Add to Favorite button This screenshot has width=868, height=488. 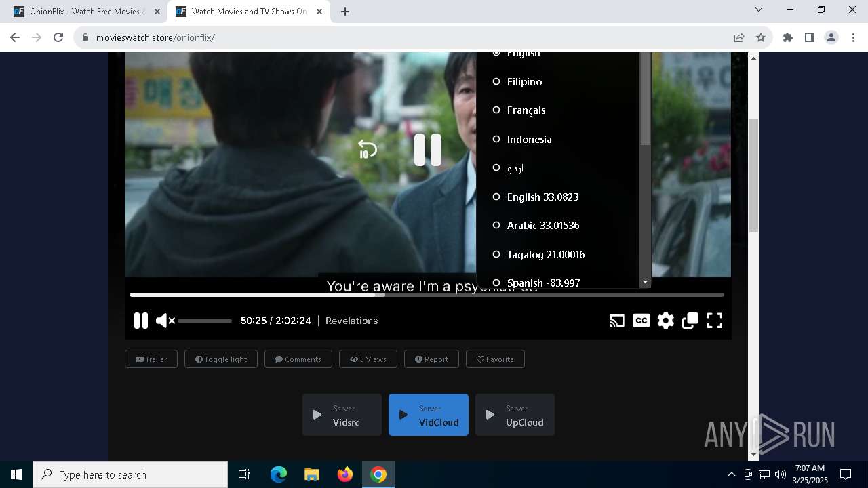click(x=495, y=359)
